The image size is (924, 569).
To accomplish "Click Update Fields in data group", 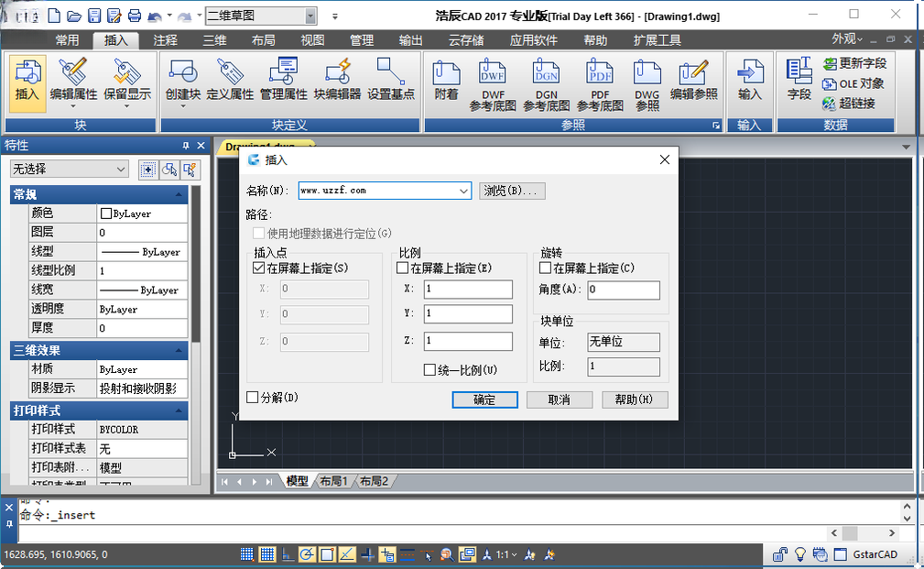I will pos(854,64).
